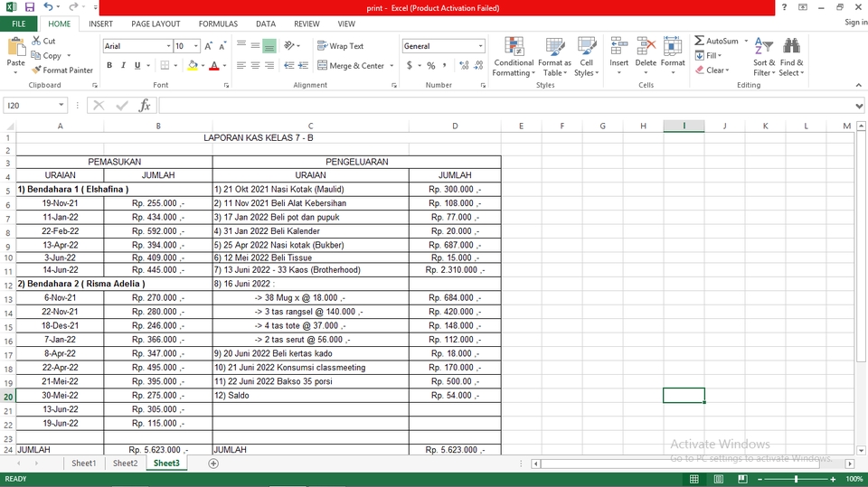Screen dimensions: 868x487
Task: Open Cell Styles gallery
Action: (586, 57)
